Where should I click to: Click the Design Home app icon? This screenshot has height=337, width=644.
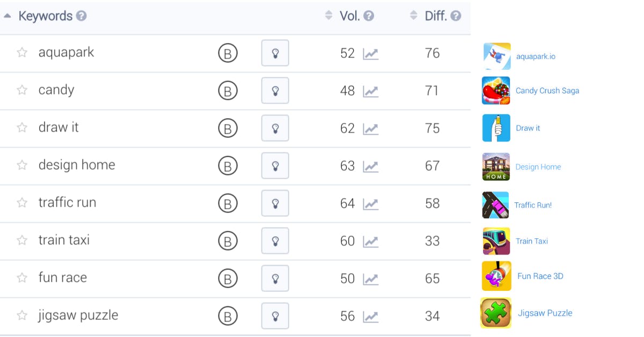tap(495, 167)
